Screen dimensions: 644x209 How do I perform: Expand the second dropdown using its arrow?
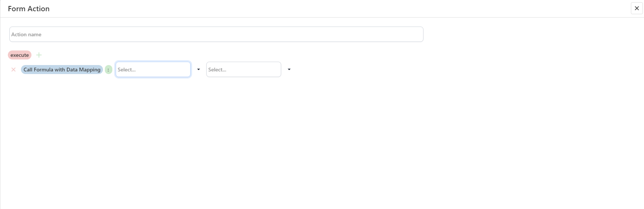click(x=289, y=70)
